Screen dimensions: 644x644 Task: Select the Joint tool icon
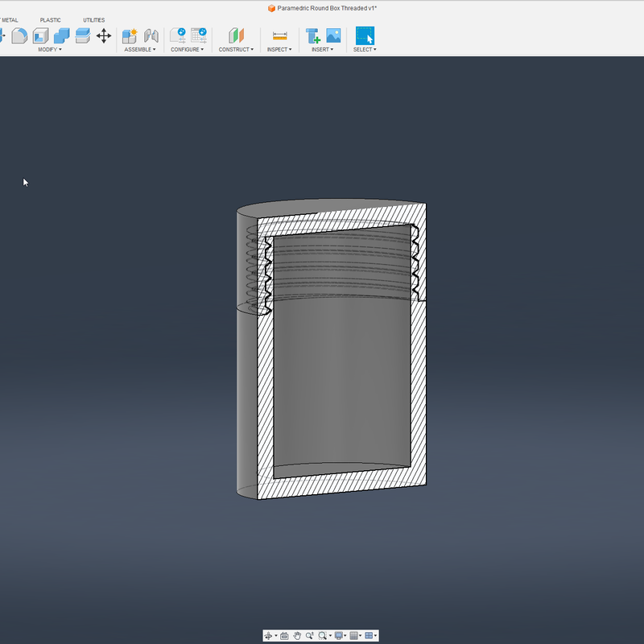point(151,35)
